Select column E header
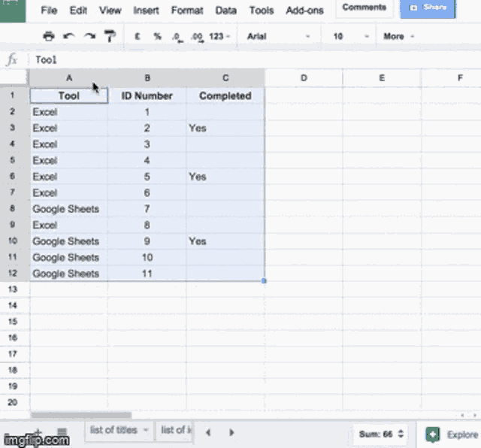Image resolution: width=481 pixels, height=448 pixels. tap(382, 78)
